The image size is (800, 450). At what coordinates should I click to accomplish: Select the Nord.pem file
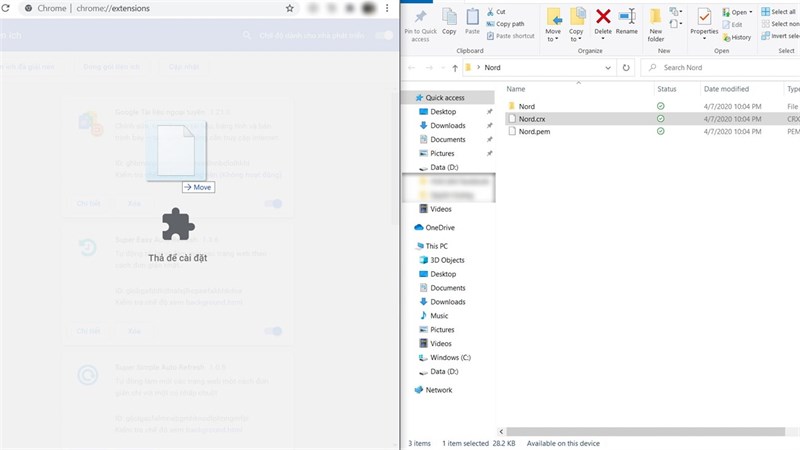534,131
